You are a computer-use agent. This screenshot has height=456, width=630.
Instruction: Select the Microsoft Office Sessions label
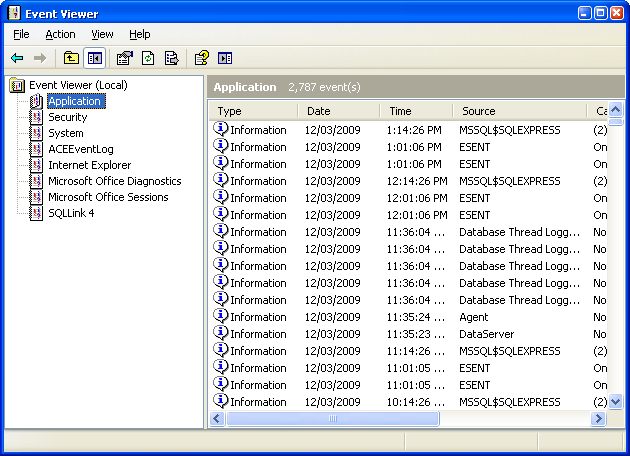(108, 197)
